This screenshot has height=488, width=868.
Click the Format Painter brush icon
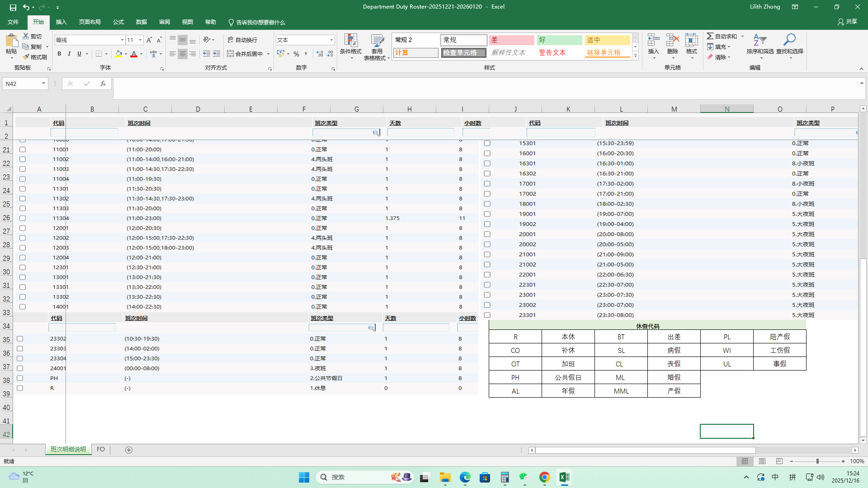[26, 57]
